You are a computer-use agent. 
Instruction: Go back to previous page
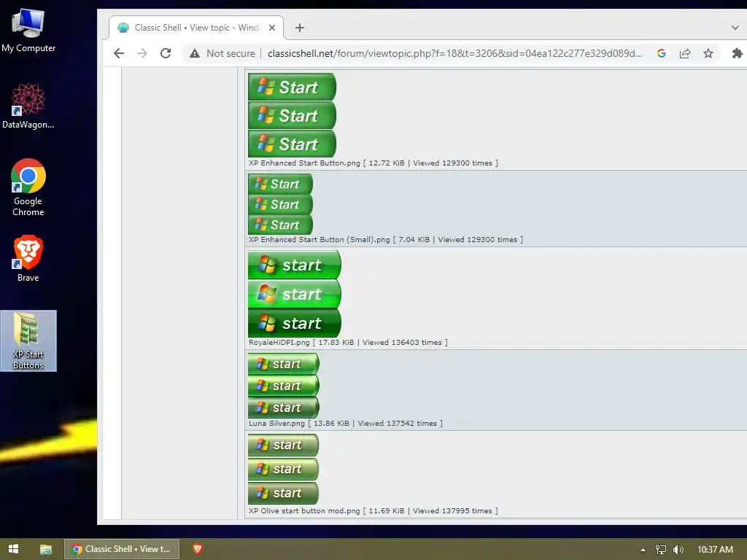[x=119, y=53]
